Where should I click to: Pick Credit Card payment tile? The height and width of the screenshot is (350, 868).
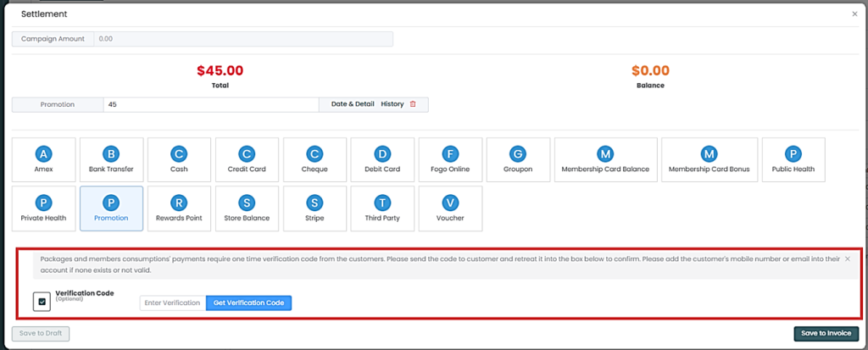pos(247,160)
